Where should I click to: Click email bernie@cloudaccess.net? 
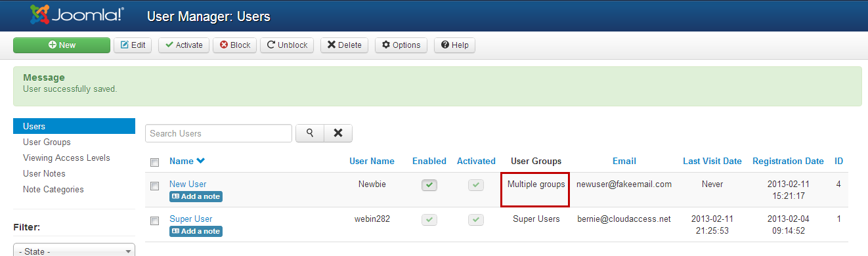[x=624, y=219]
